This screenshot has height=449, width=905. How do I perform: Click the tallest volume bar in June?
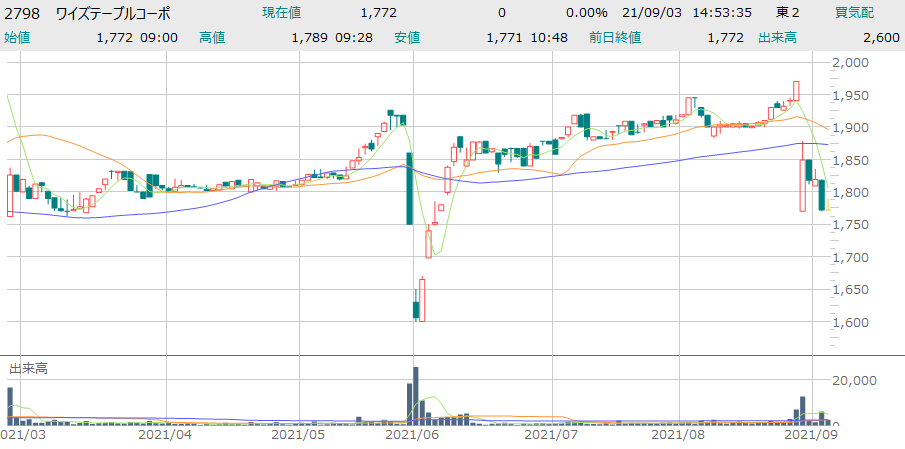point(415,395)
